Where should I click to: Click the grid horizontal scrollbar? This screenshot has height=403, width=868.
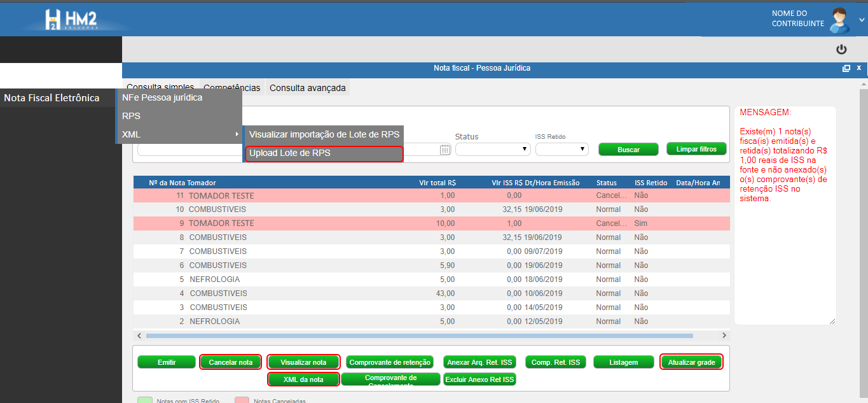coord(420,336)
